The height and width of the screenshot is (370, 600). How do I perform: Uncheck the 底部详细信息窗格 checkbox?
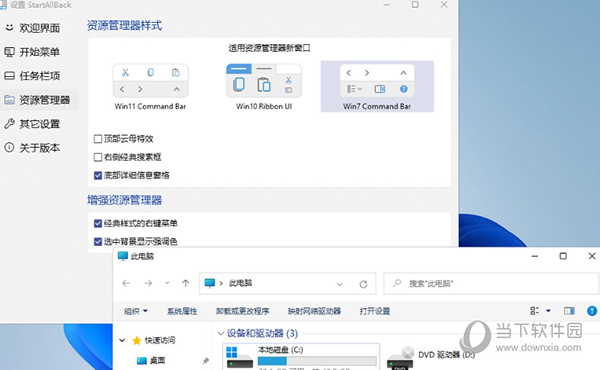(x=98, y=175)
